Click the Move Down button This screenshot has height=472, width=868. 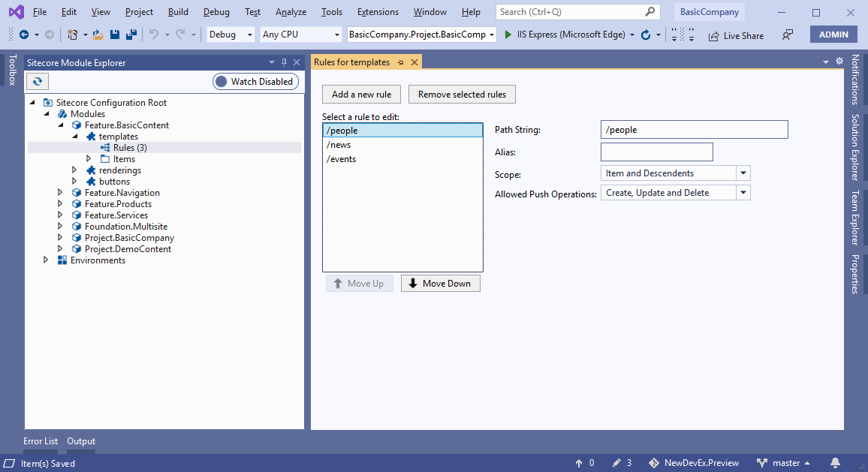coord(441,284)
